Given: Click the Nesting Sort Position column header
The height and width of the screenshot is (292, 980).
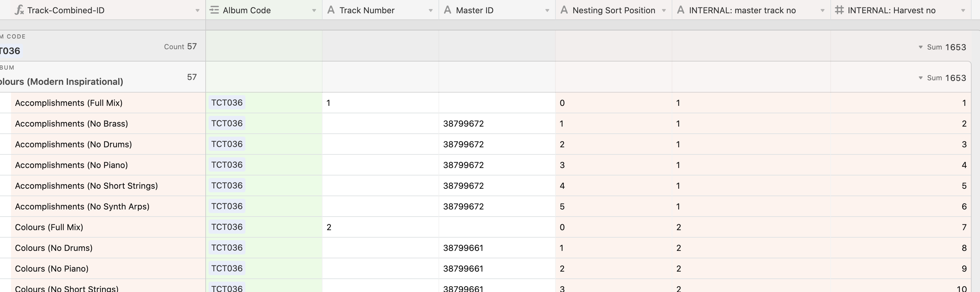Looking at the screenshot, I should coord(614,10).
